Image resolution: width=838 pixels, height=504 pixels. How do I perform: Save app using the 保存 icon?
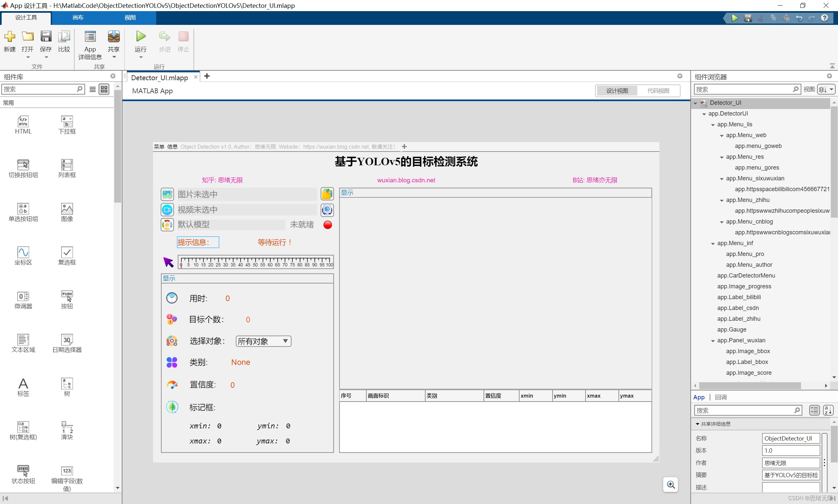(46, 36)
